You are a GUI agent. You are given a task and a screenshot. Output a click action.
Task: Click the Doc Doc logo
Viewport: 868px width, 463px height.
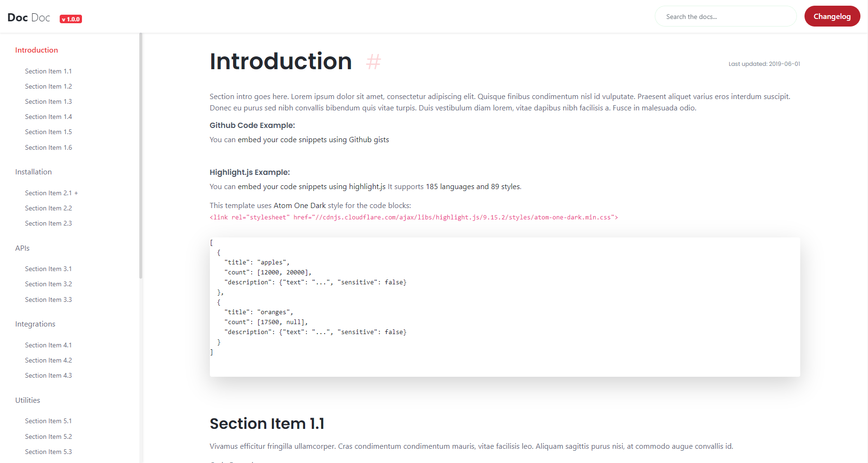click(x=29, y=18)
